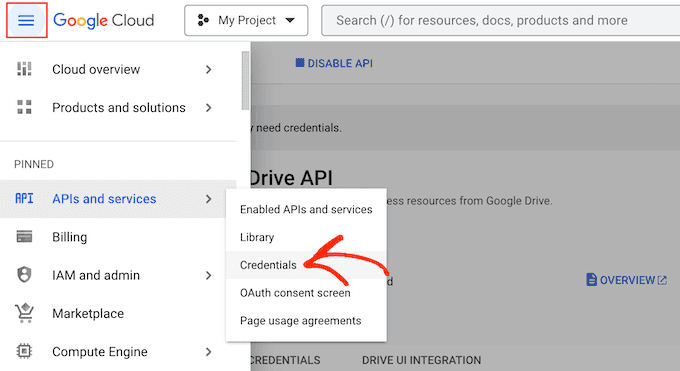Click the Cloud overview icon

[x=24, y=69]
